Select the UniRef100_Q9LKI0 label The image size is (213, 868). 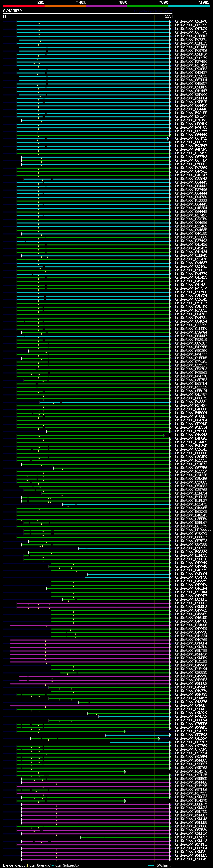[191, 55]
